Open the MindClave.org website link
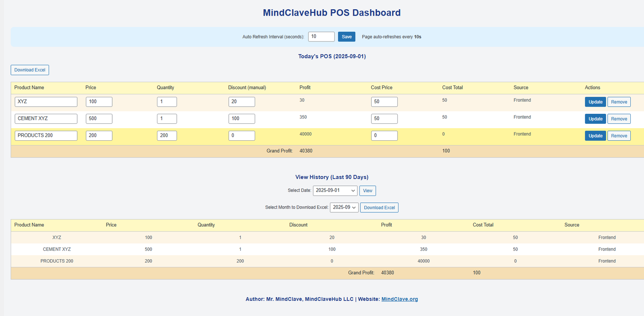The height and width of the screenshot is (316, 644). coord(399,299)
